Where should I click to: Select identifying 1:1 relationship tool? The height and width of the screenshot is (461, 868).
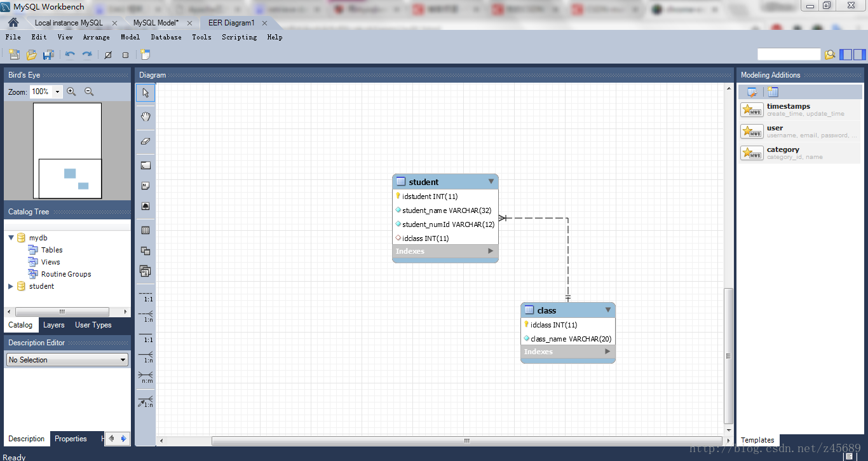click(x=146, y=337)
